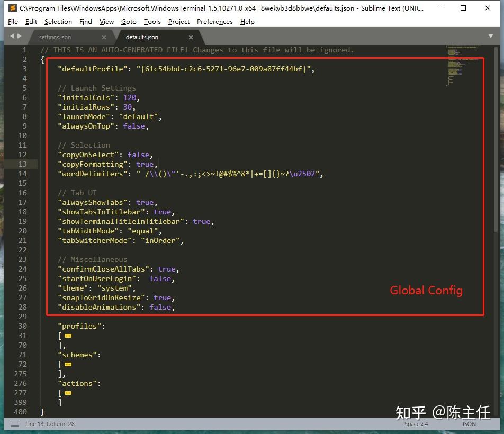This screenshot has height=434, width=504.
Task: Expand the folded profiles array marker
Action: click(68, 336)
